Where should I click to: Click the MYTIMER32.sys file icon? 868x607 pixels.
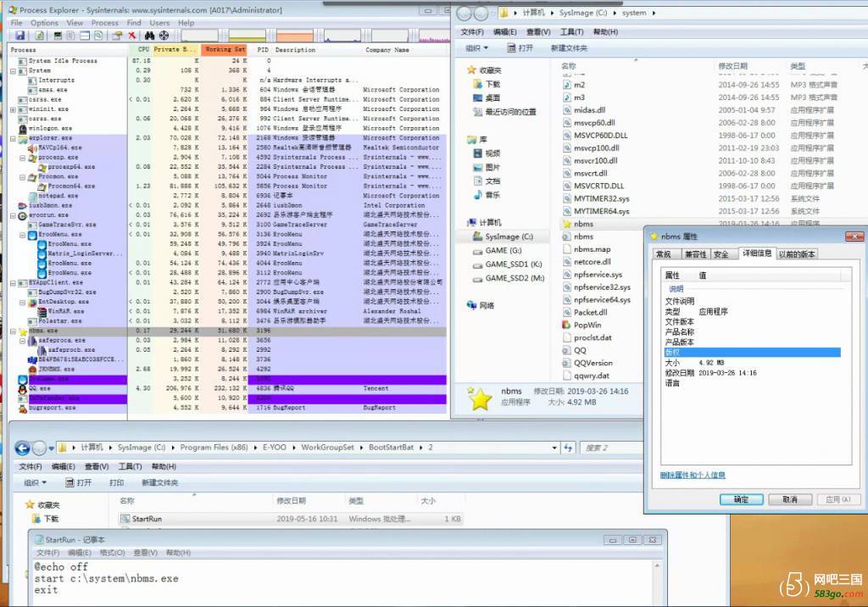[x=567, y=199]
